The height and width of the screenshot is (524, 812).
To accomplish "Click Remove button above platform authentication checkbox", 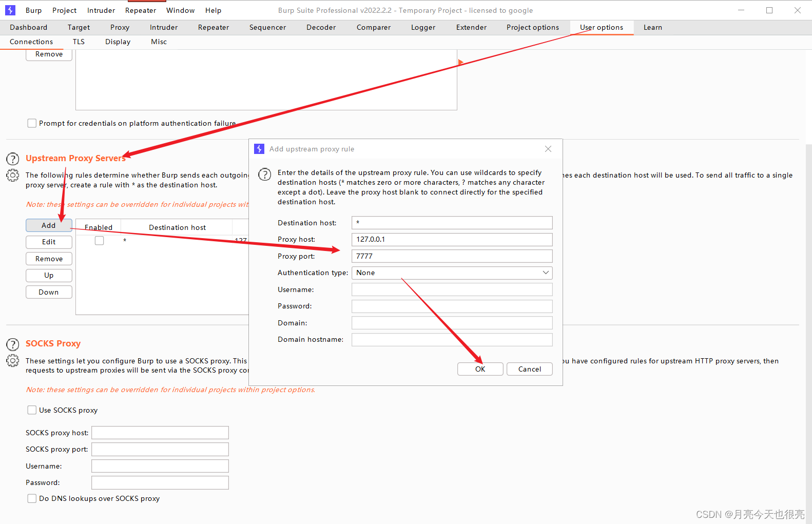I will [49, 54].
